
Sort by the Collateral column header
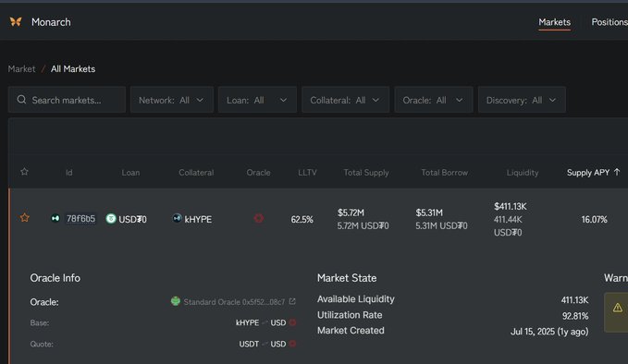pos(196,173)
